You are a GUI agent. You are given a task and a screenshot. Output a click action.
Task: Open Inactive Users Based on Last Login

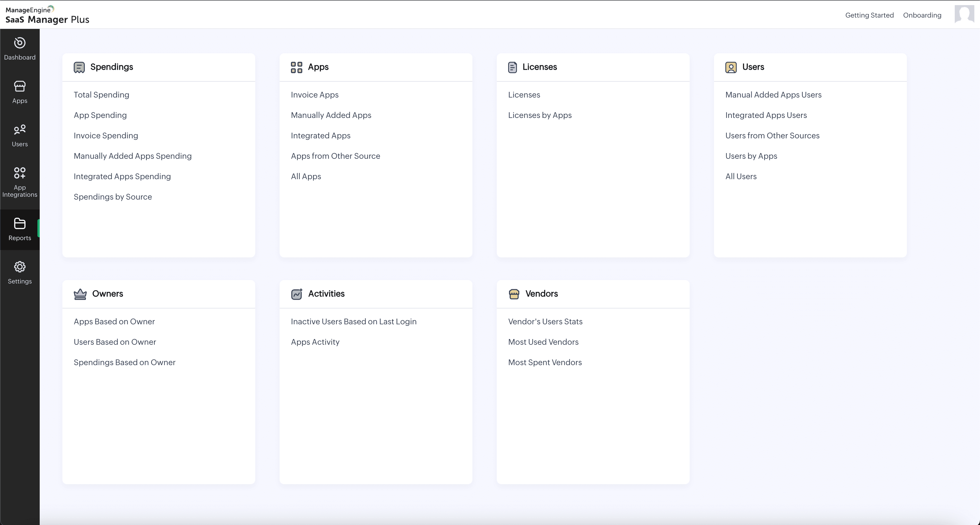pyautogui.click(x=353, y=322)
